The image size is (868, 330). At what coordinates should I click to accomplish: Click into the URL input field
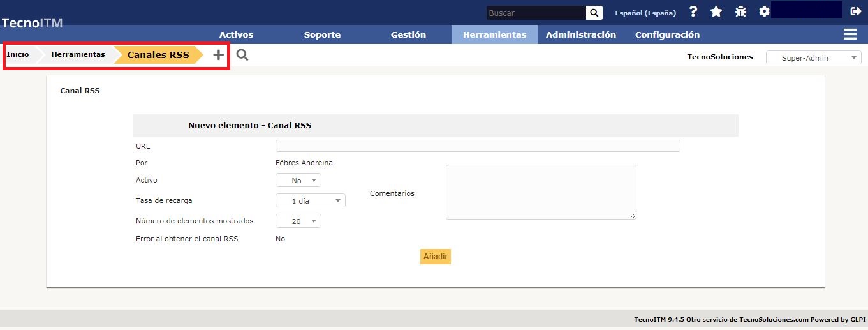[x=477, y=146]
